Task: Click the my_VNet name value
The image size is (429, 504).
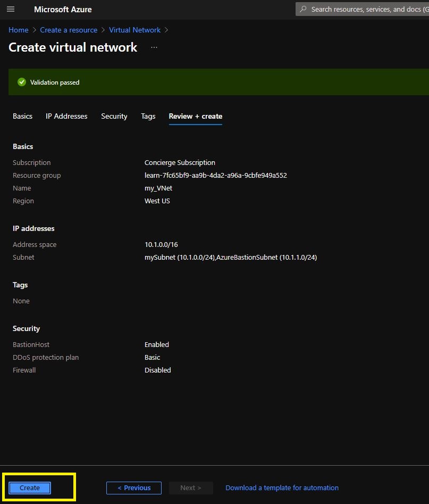Action: pos(158,188)
